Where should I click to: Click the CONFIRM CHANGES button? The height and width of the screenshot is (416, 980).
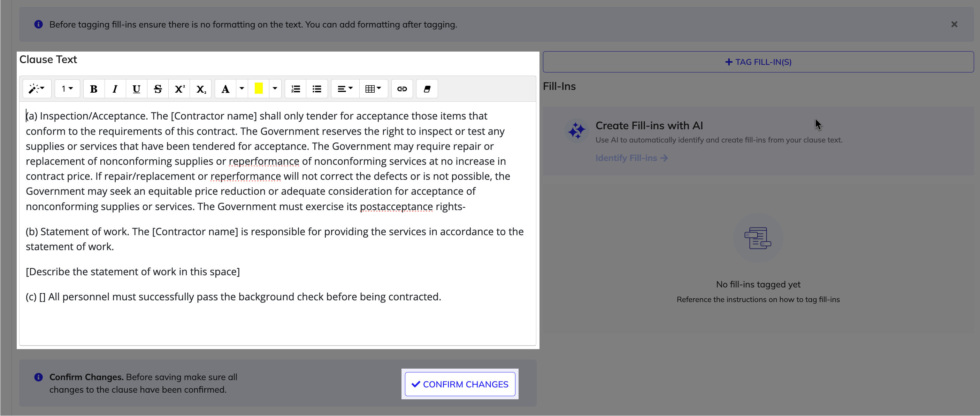(x=460, y=384)
